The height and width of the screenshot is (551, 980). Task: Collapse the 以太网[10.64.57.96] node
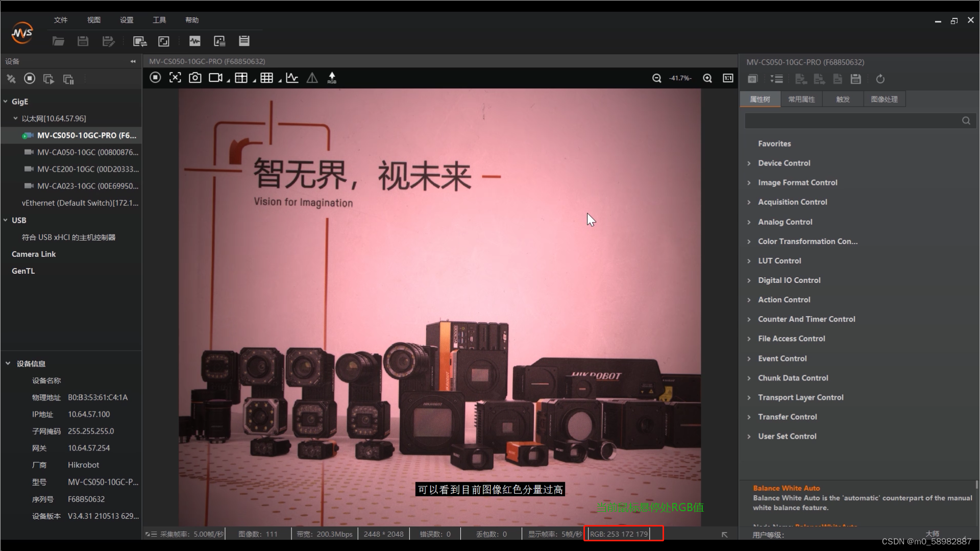point(15,118)
